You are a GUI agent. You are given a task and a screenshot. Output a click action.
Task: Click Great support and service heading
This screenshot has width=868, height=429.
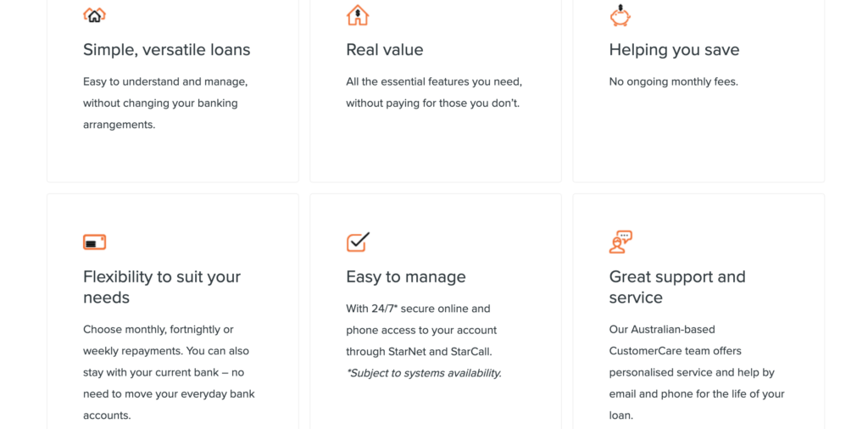pos(677,287)
